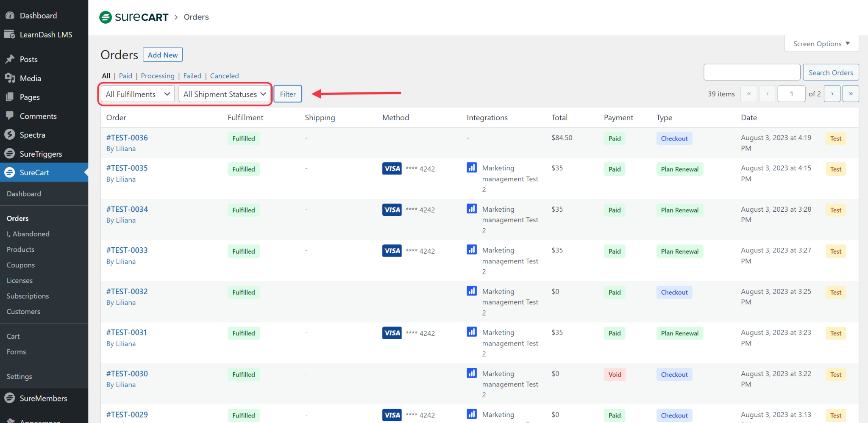
Task: Click the Checkout badge on #TEST-0036
Action: coord(674,138)
